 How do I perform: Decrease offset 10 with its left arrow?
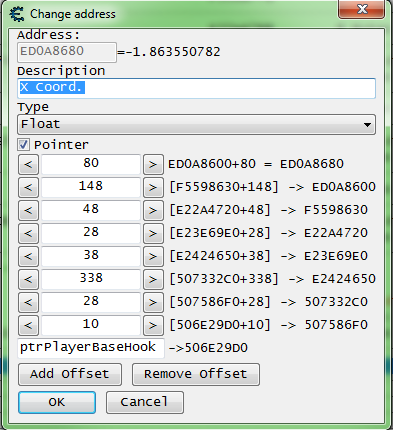pos(28,325)
